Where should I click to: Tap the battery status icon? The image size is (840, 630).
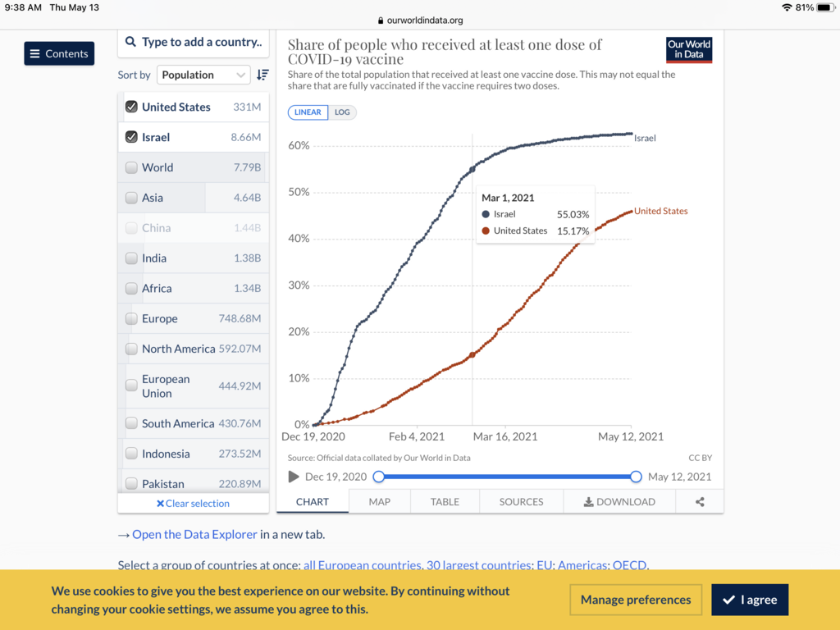pyautogui.click(x=824, y=7)
